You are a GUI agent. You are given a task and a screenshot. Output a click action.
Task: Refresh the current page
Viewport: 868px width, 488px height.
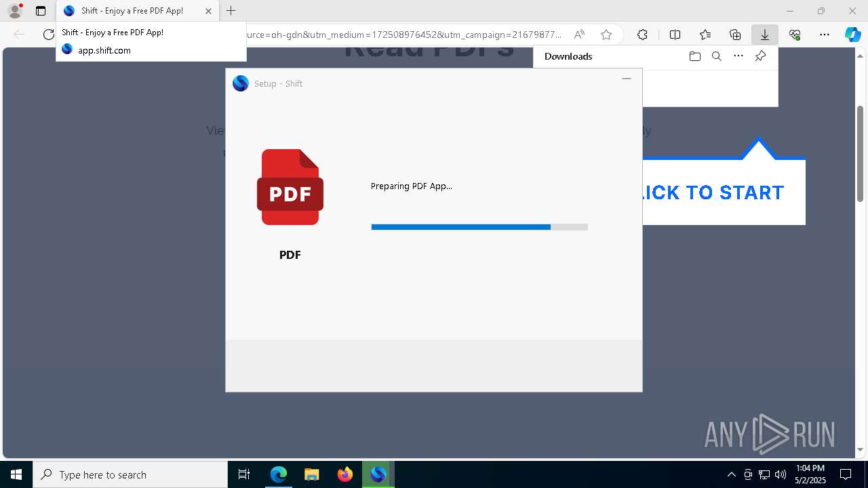[48, 35]
